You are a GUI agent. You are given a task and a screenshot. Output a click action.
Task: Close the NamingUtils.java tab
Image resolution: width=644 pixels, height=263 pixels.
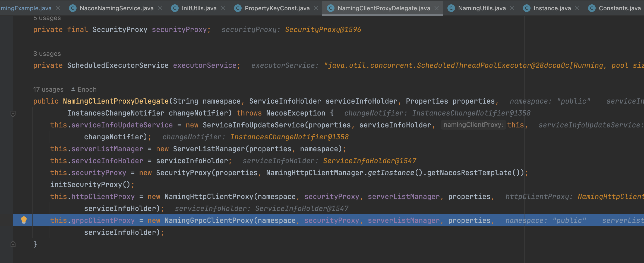click(x=512, y=8)
